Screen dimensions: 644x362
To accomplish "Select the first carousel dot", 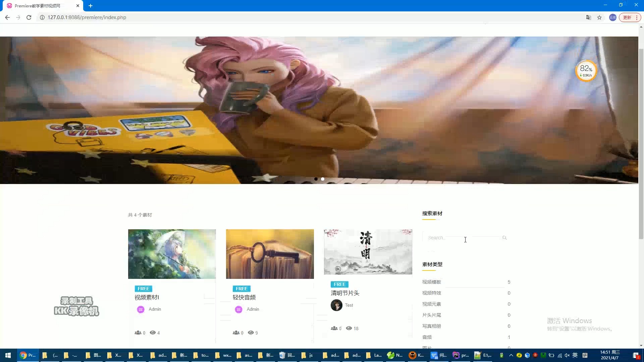I will pyautogui.click(x=316, y=179).
